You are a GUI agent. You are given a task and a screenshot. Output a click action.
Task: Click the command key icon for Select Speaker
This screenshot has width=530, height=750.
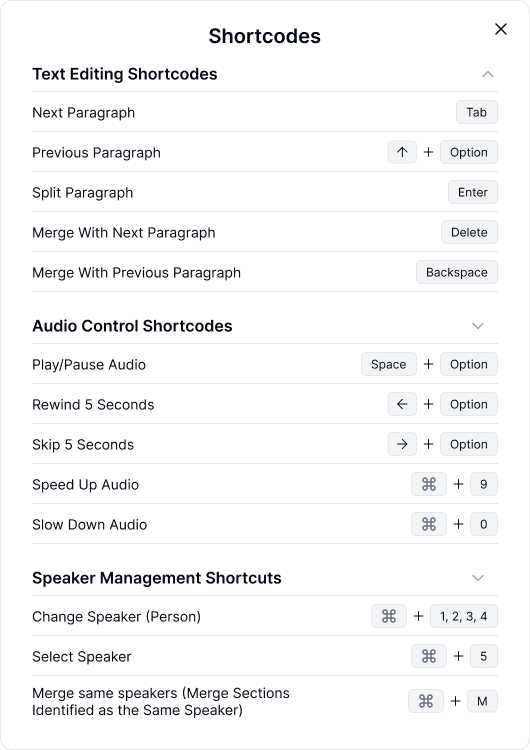tap(429, 656)
